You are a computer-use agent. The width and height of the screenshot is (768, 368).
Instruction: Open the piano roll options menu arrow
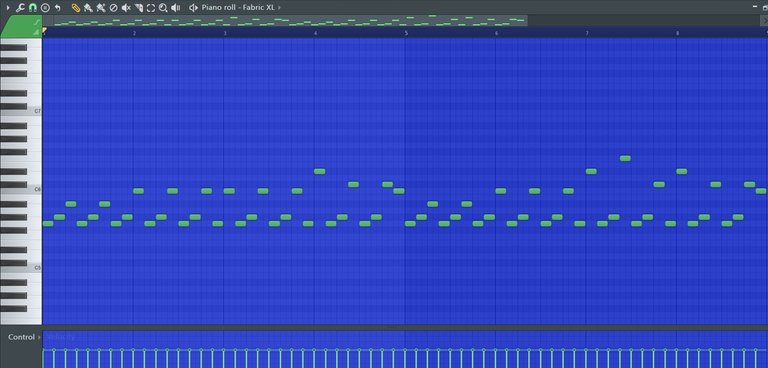[8, 8]
